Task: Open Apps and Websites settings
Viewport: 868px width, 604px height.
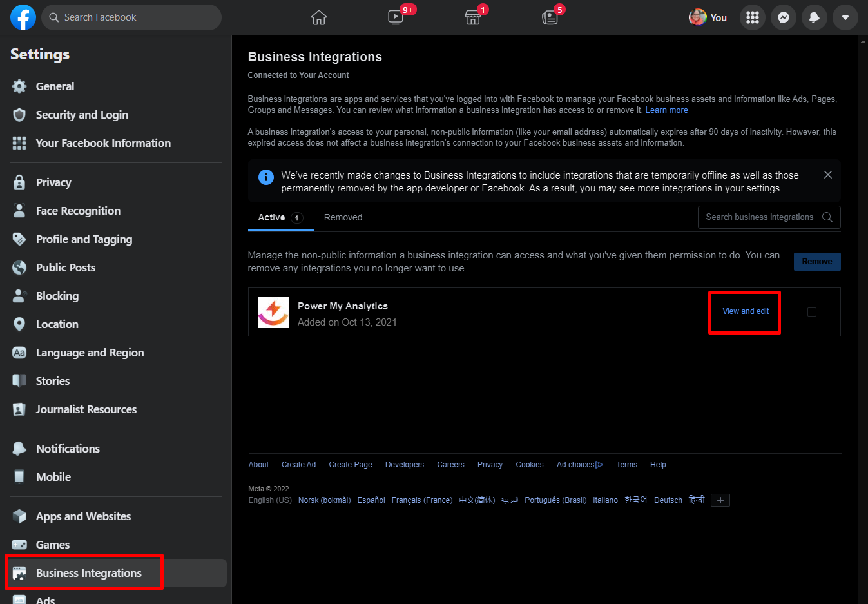Action: pyautogui.click(x=83, y=516)
